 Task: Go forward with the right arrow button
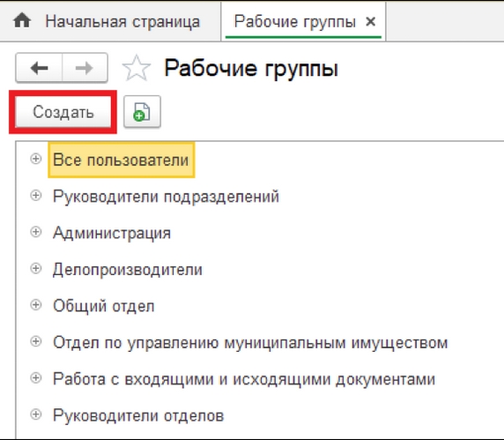[x=85, y=68]
